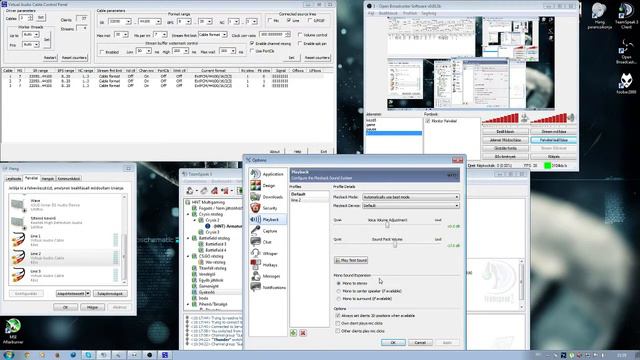Toggle the Mic source line checkbox
The image size is (640, 360).
[270, 20]
